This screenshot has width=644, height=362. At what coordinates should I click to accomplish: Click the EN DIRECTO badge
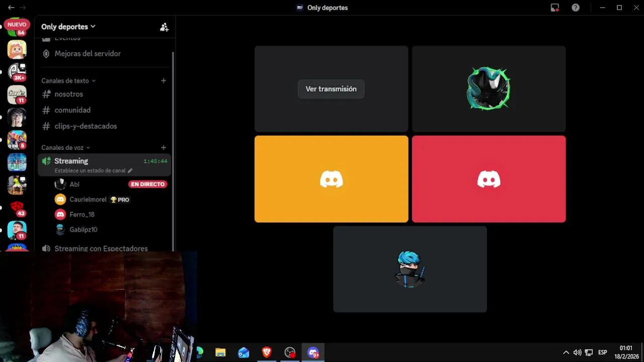click(x=148, y=184)
